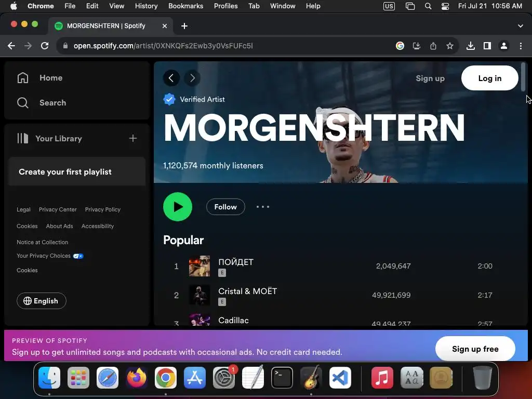
Task: Toggle Chrome side panel icon
Action: (x=487, y=46)
